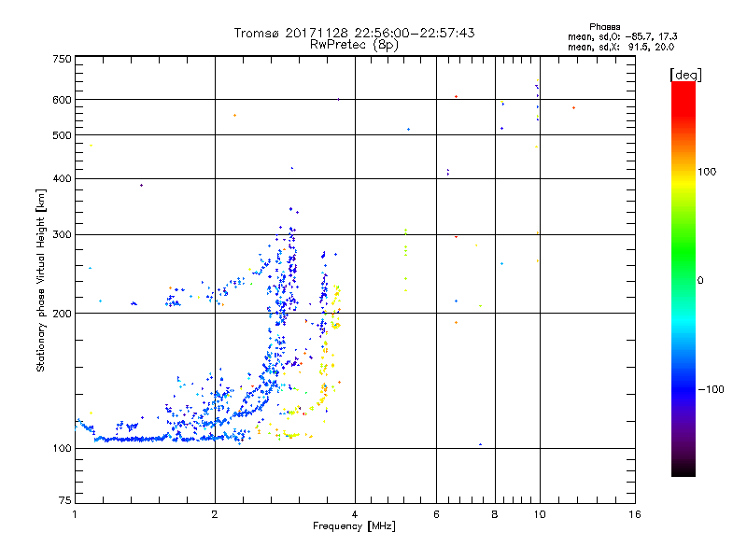Click the x-axis tick label '6'
The image size is (747, 560).
click(x=436, y=514)
